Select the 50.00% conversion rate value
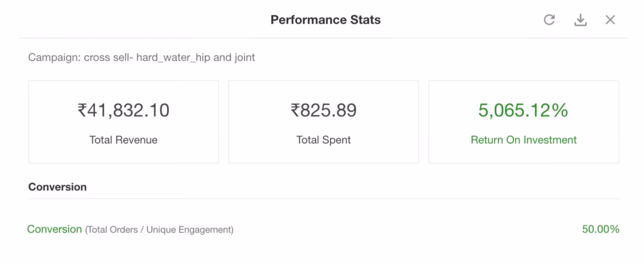 pos(600,229)
